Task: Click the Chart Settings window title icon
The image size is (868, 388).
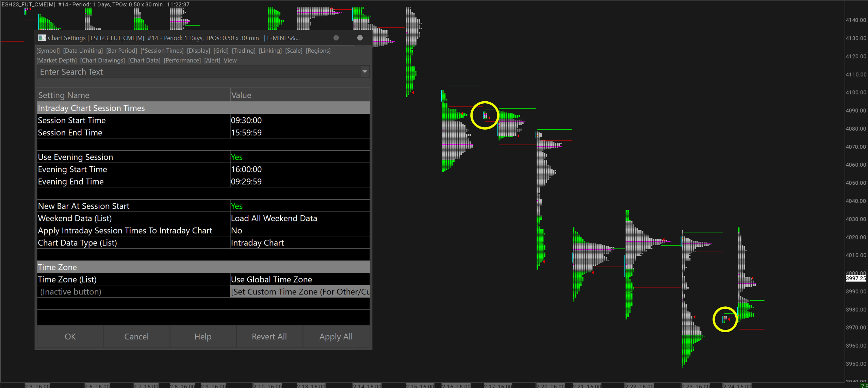Action: [x=42, y=38]
